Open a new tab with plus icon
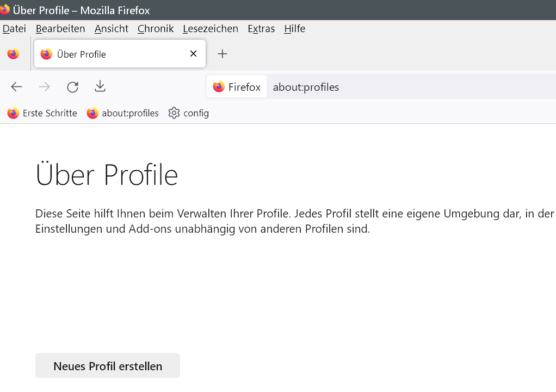Viewport: 556px width, 392px height. point(222,54)
